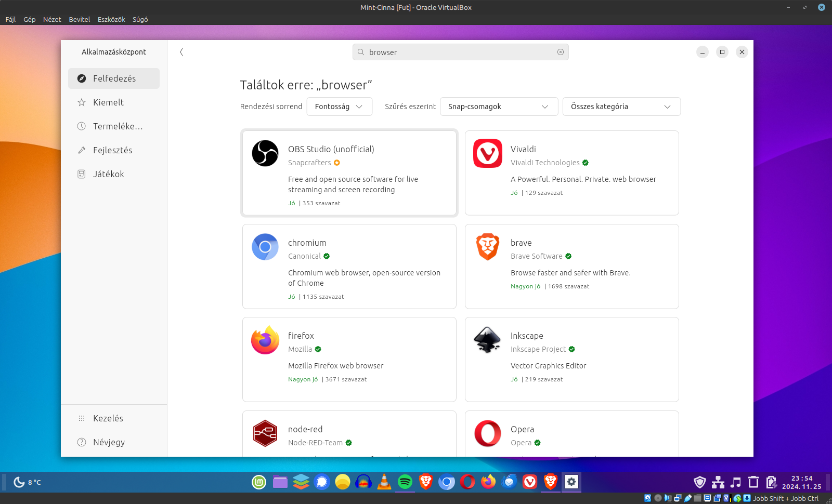Launch Firefox from the taskbar

pyautogui.click(x=488, y=482)
